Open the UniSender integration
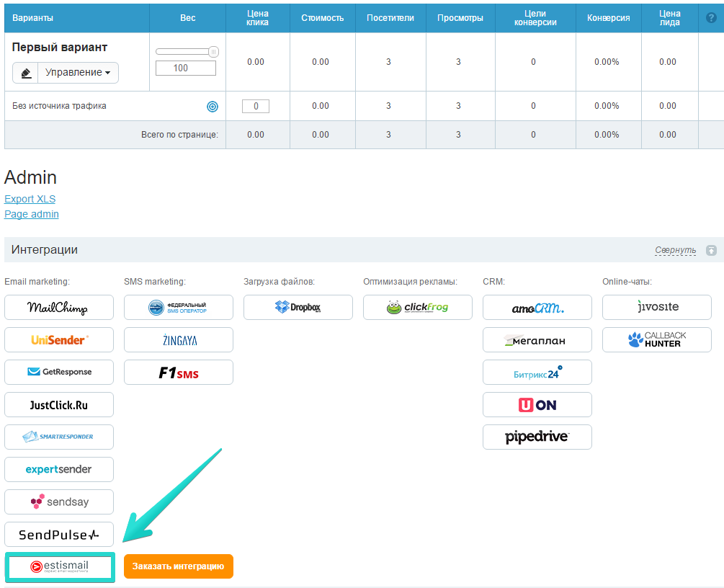The image size is (724, 588). coord(59,340)
